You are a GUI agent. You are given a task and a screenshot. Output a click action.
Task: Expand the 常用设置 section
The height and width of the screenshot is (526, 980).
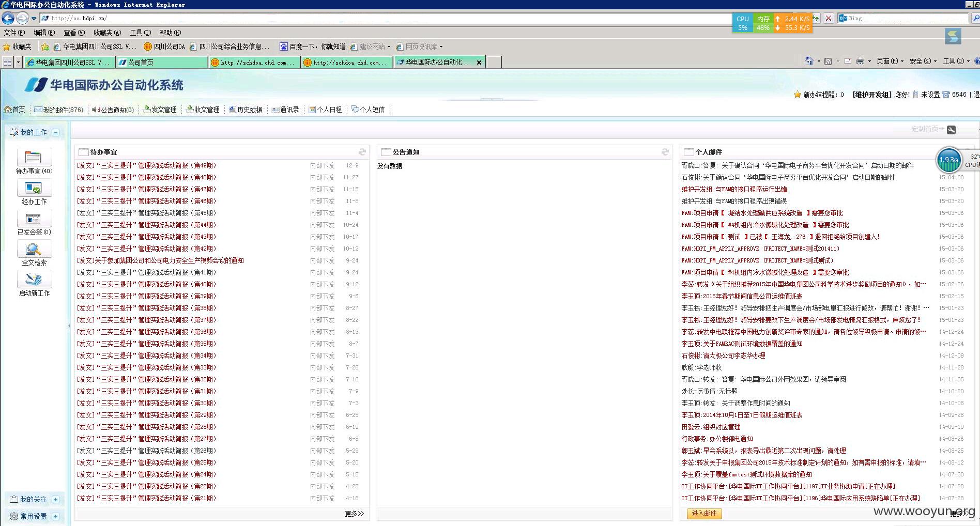click(55, 516)
